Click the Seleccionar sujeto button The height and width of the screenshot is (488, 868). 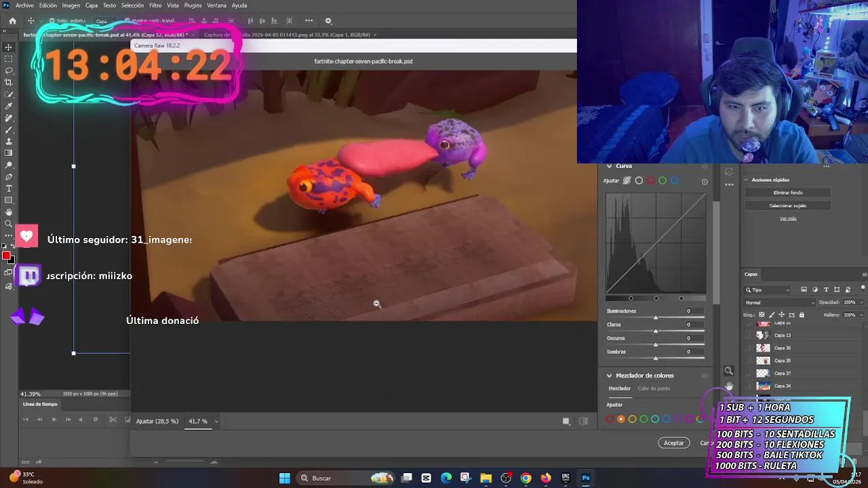[x=787, y=205]
